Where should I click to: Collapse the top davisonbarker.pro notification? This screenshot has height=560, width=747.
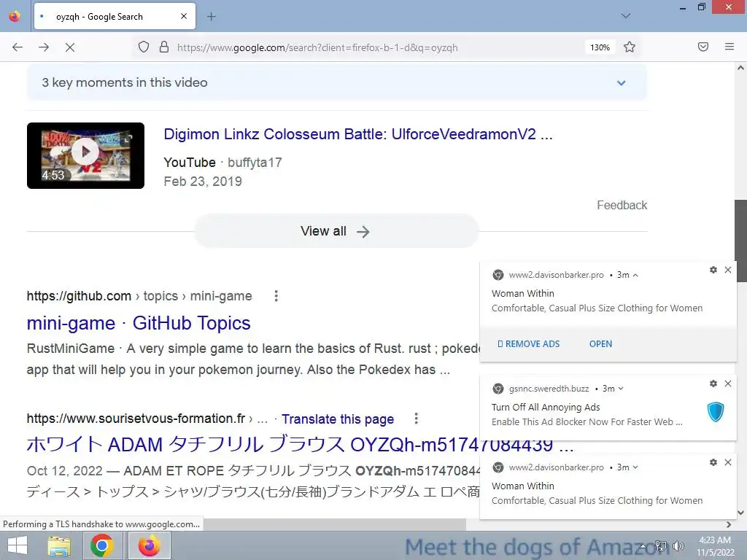[x=635, y=275]
